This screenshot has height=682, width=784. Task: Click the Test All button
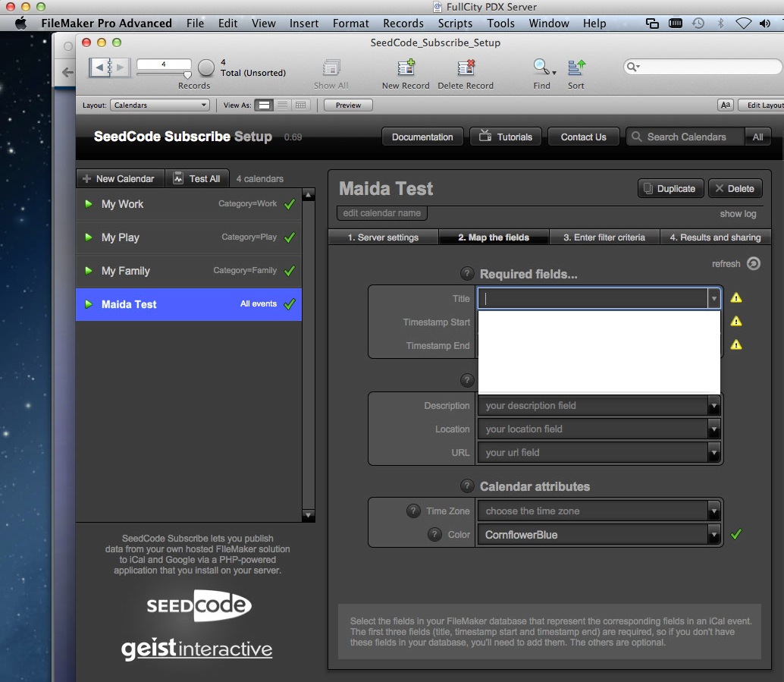coord(197,178)
